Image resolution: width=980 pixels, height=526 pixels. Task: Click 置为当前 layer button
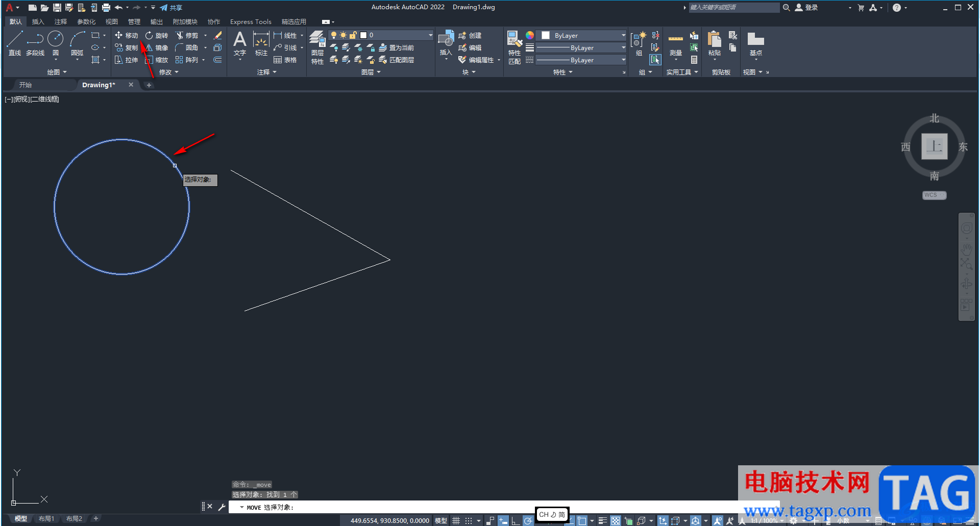(x=397, y=47)
